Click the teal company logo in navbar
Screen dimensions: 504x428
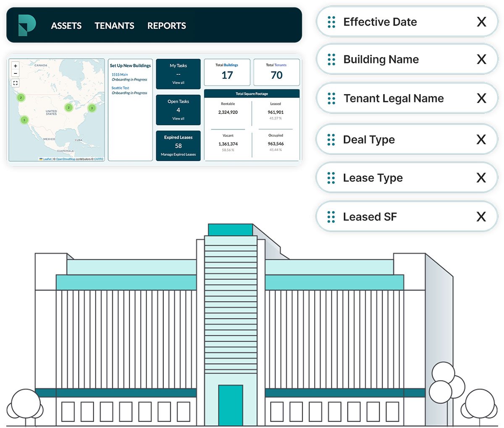tap(27, 25)
